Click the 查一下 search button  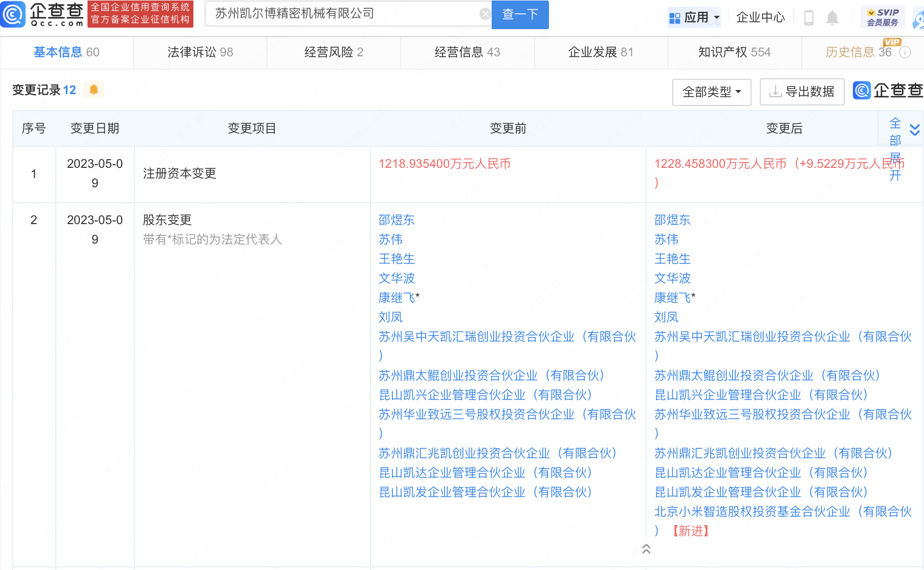coord(520,14)
